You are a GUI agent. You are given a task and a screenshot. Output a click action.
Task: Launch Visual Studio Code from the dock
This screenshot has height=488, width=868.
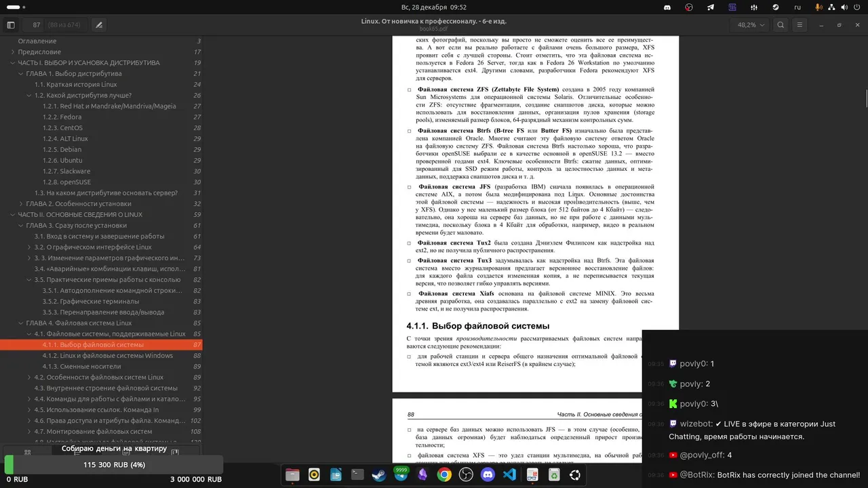click(509, 474)
